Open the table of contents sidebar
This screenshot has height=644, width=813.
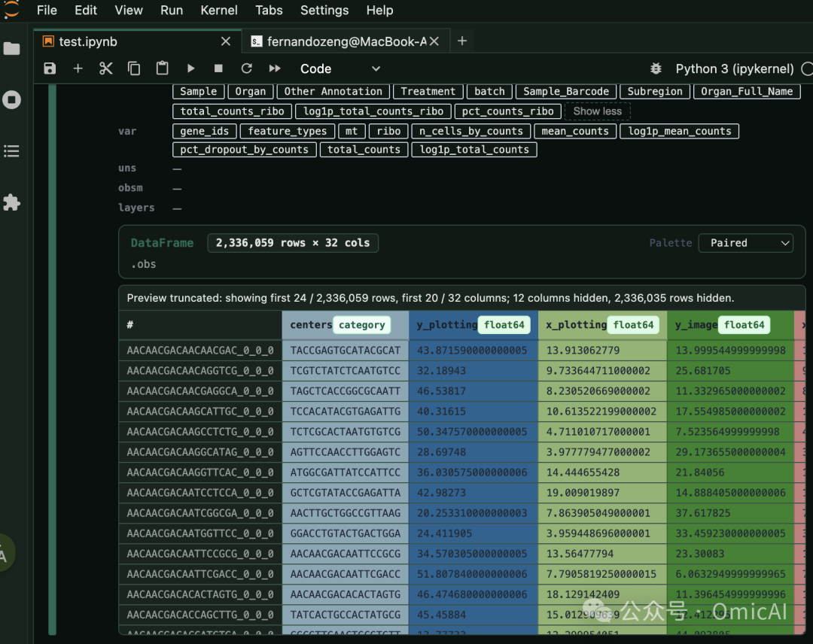click(x=11, y=150)
